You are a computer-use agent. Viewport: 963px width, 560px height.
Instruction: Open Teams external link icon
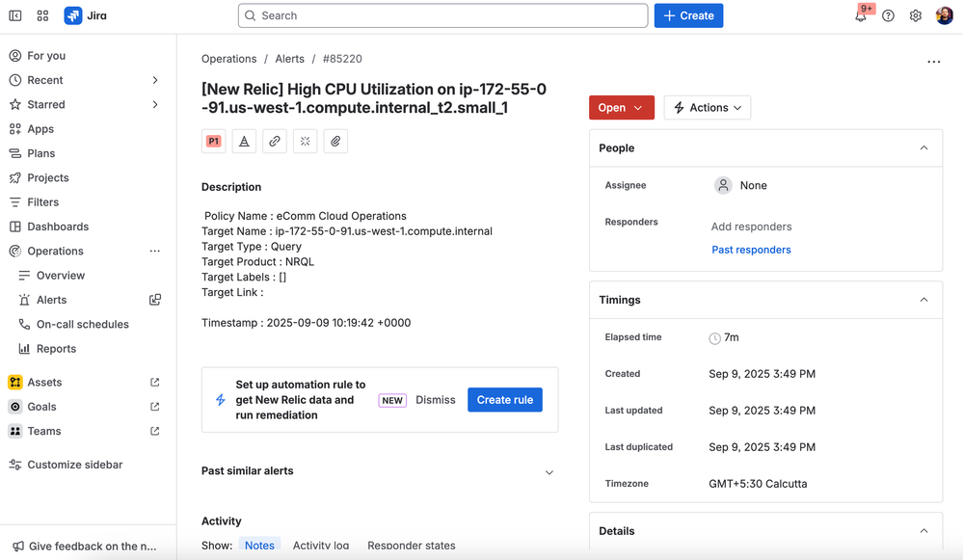pyautogui.click(x=155, y=431)
